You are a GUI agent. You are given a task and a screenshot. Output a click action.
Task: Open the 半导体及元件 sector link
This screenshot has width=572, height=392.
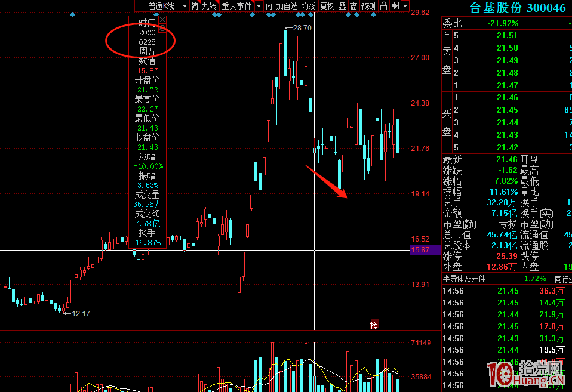coord(464,279)
